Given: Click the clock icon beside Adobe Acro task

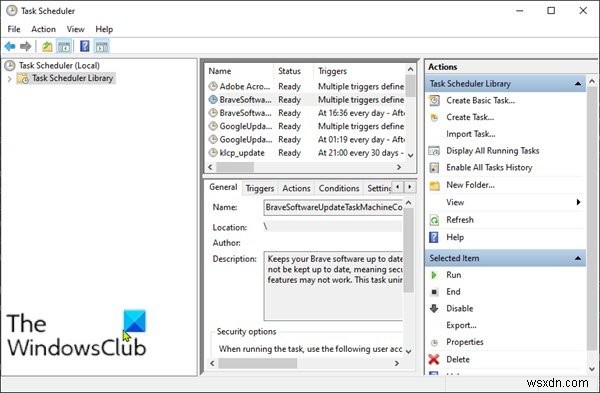Looking at the screenshot, I should click(213, 86).
